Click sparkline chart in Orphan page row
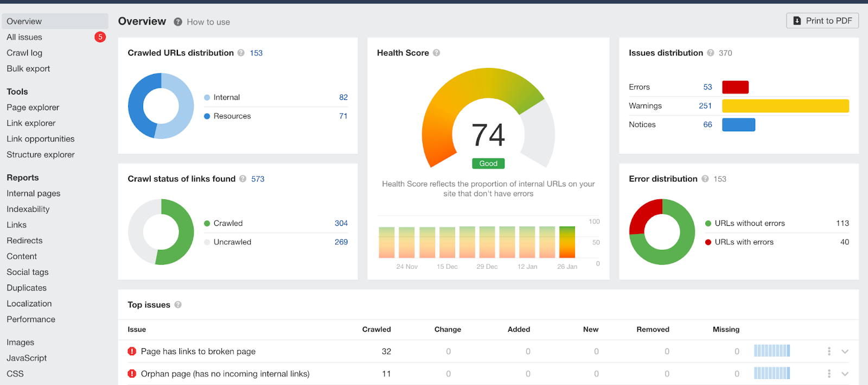 coord(771,373)
